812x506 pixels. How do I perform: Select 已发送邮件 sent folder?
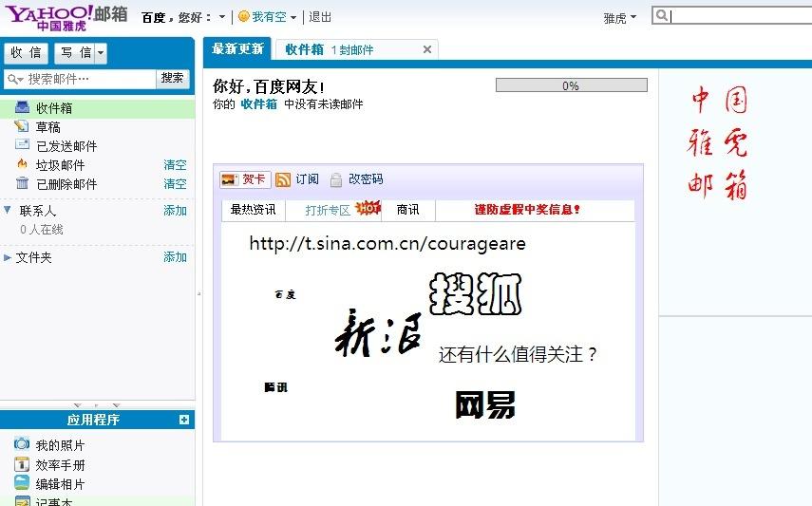click(66, 146)
